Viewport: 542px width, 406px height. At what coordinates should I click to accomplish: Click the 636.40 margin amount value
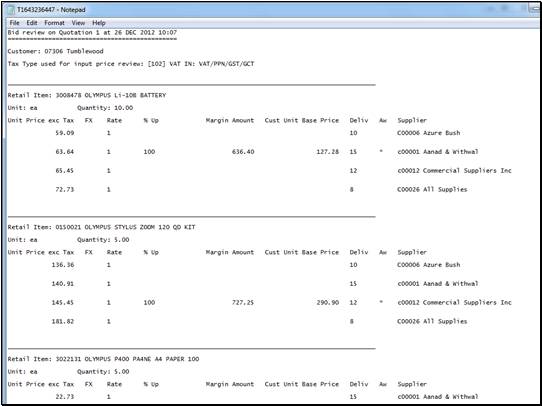point(243,152)
